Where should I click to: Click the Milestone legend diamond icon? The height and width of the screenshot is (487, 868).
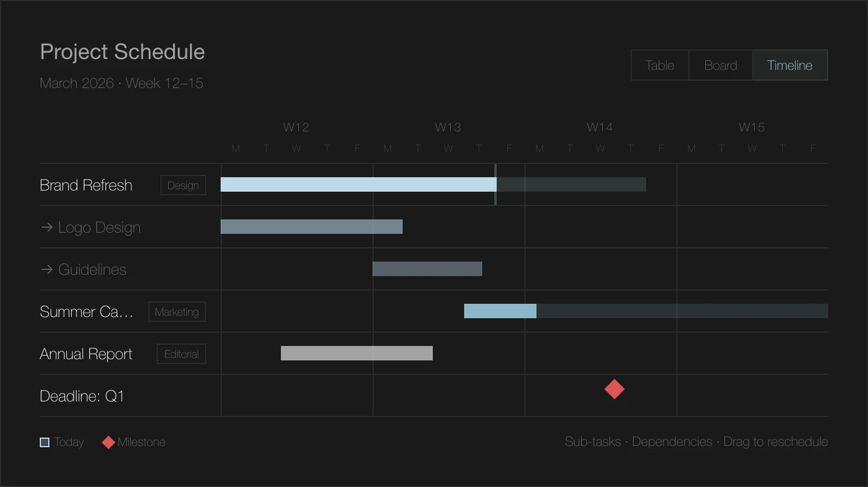coord(108,442)
